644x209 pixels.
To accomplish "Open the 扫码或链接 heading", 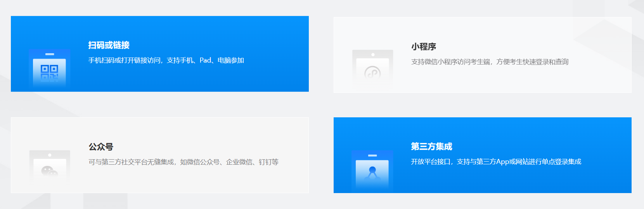I will pos(109,45).
